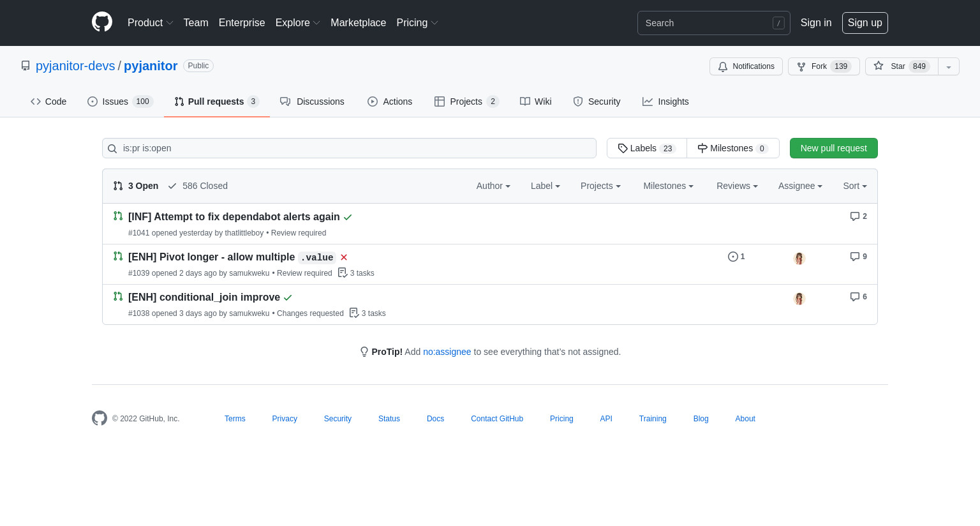Screen dimensions: 980x526
Task: Click the pull request filter input field
Action: (349, 148)
